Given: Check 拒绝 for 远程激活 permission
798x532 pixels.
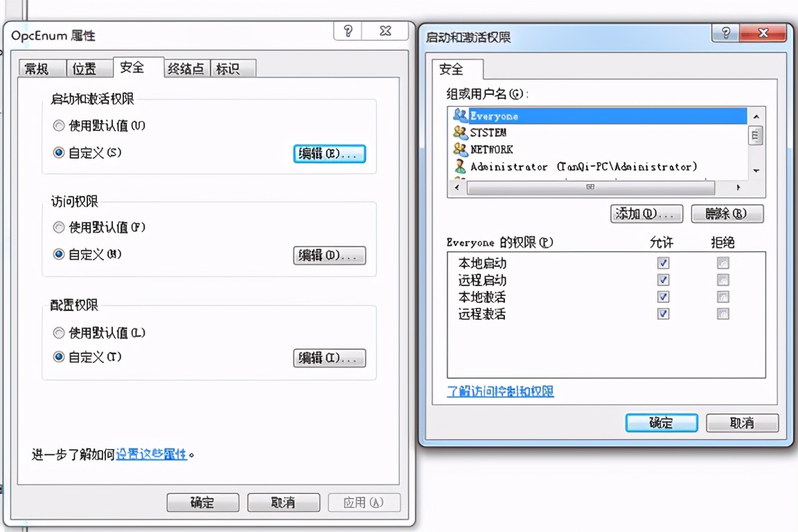Looking at the screenshot, I should coord(722,313).
